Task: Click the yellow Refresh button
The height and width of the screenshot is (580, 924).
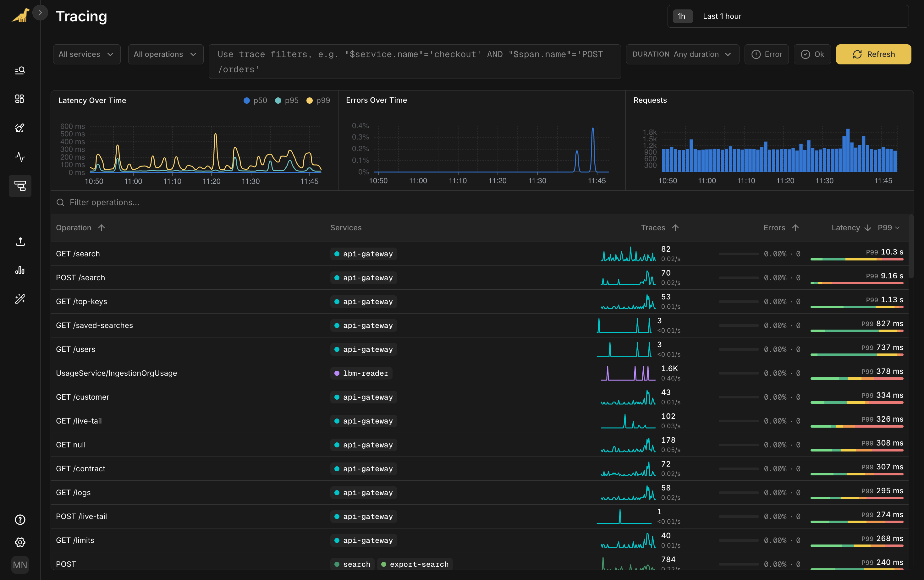Action: [873, 54]
